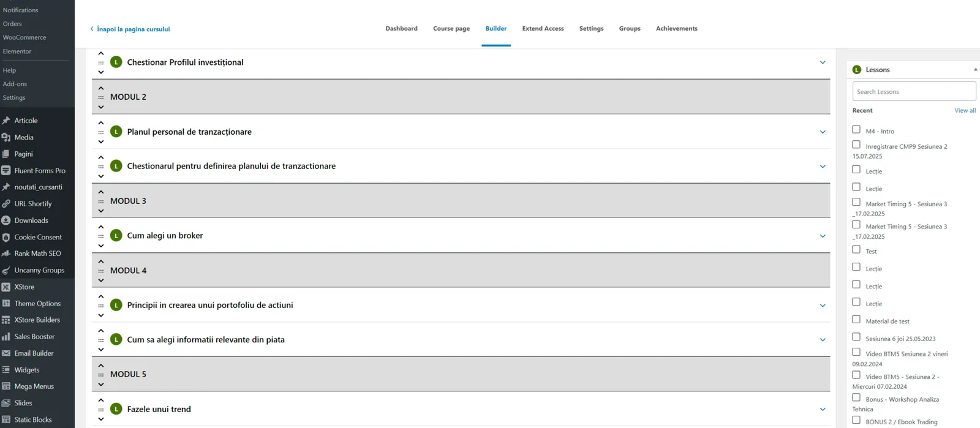
Task: Open Add-ons submenu link
Action: (15, 84)
